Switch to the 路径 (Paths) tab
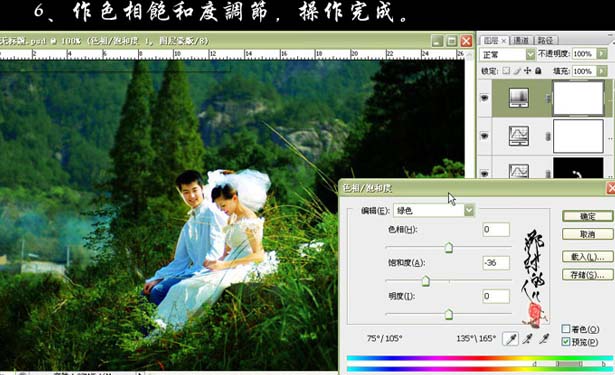 [545, 40]
